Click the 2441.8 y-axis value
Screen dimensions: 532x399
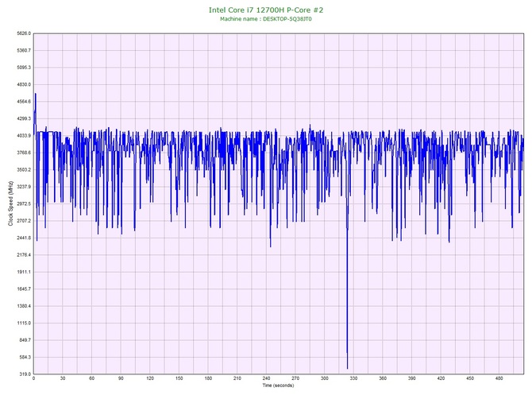[24, 238]
